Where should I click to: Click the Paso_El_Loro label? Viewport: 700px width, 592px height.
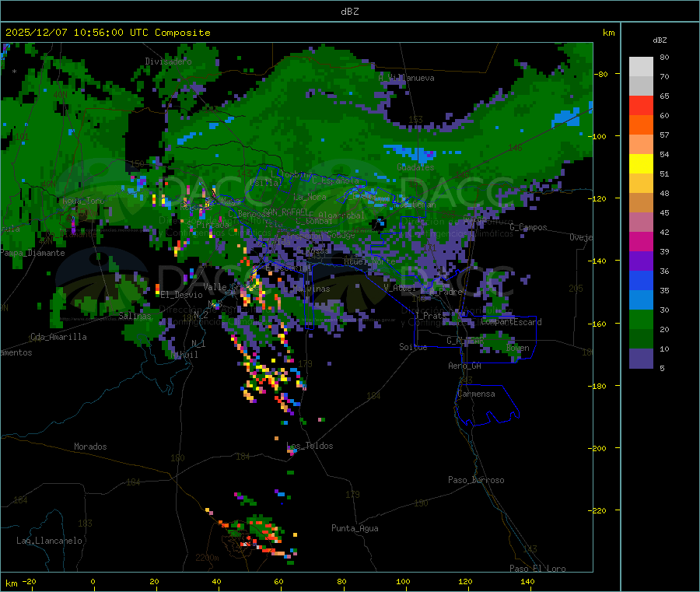(537, 569)
